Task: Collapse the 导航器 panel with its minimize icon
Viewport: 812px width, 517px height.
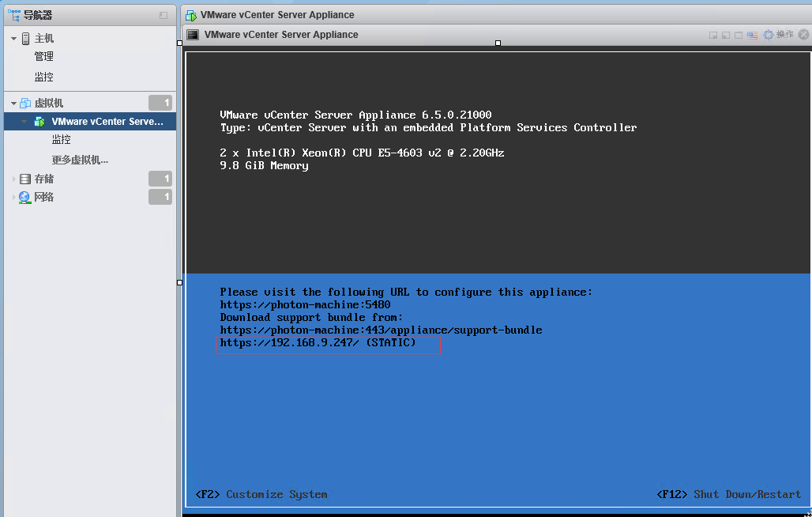Action: (x=164, y=16)
